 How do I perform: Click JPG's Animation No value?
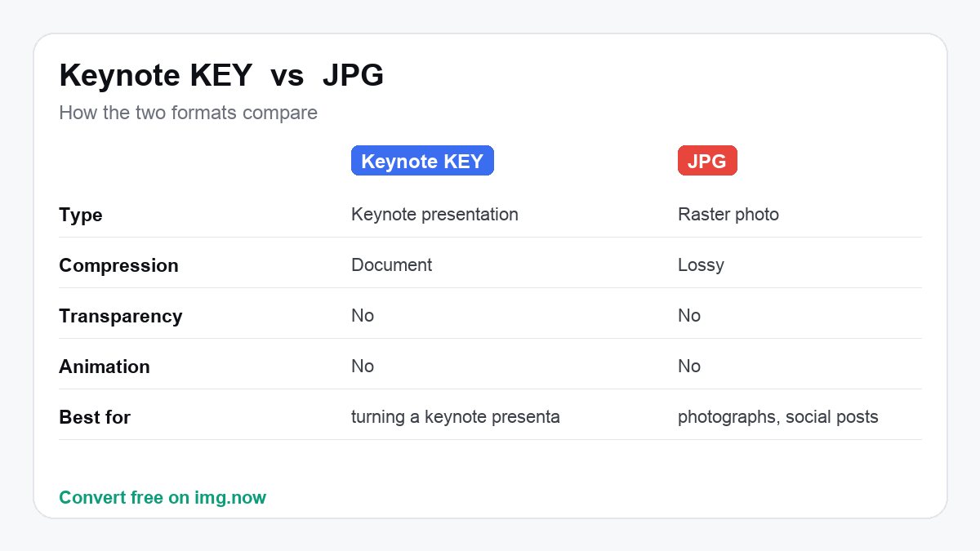[689, 367]
